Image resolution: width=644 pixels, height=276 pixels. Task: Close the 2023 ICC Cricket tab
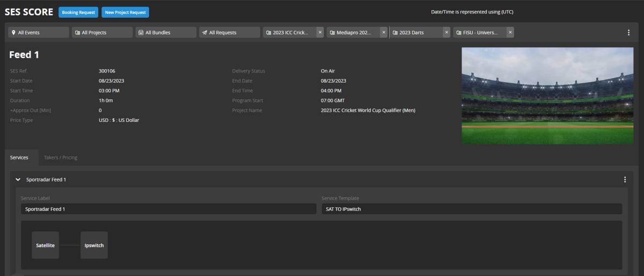click(x=320, y=32)
